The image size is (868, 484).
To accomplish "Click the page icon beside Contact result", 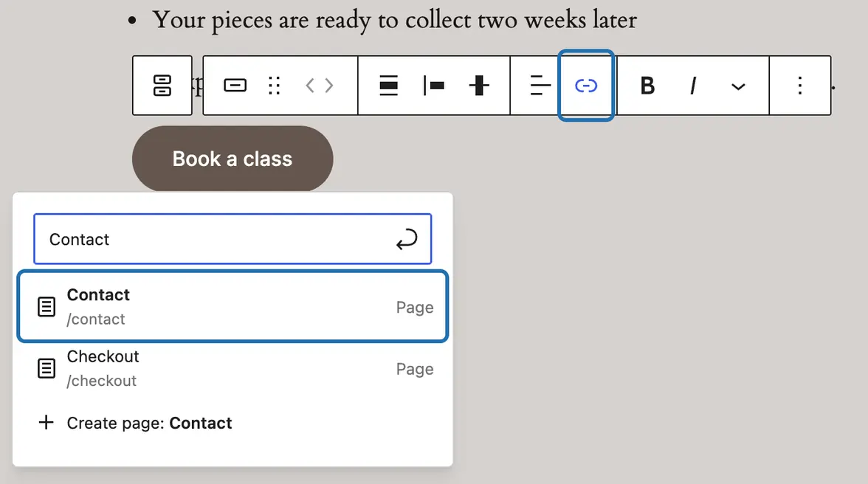I will point(46,306).
